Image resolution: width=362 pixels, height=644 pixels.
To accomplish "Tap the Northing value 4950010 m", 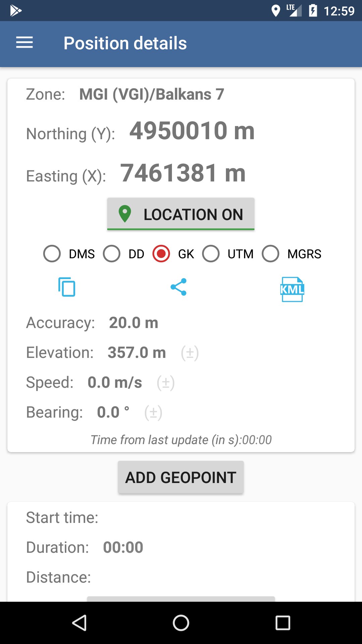I will click(192, 131).
